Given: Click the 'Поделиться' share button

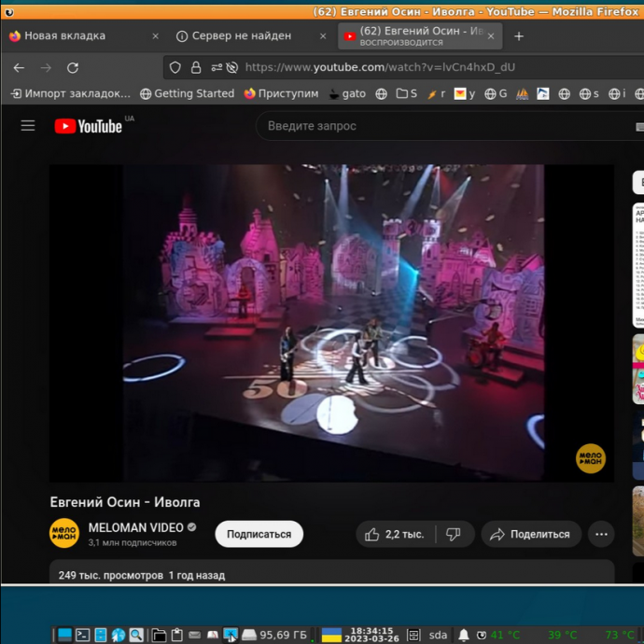Looking at the screenshot, I should 530,534.
